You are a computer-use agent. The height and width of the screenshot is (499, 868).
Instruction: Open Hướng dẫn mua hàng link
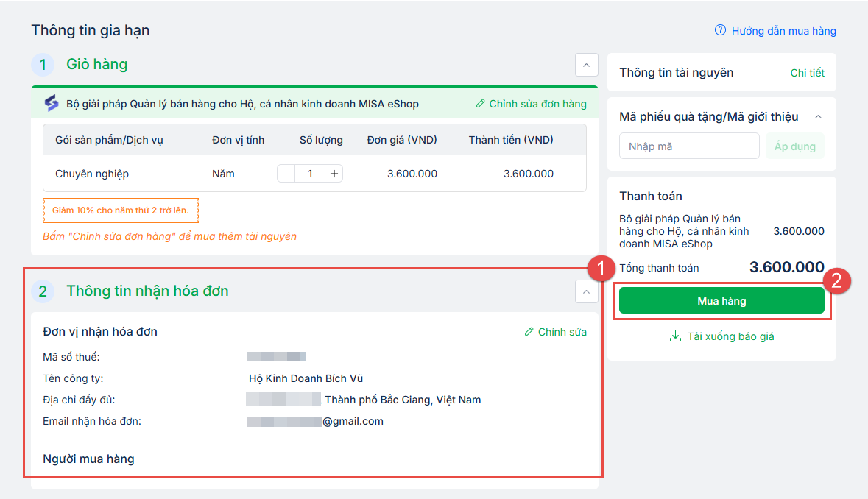point(783,31)
